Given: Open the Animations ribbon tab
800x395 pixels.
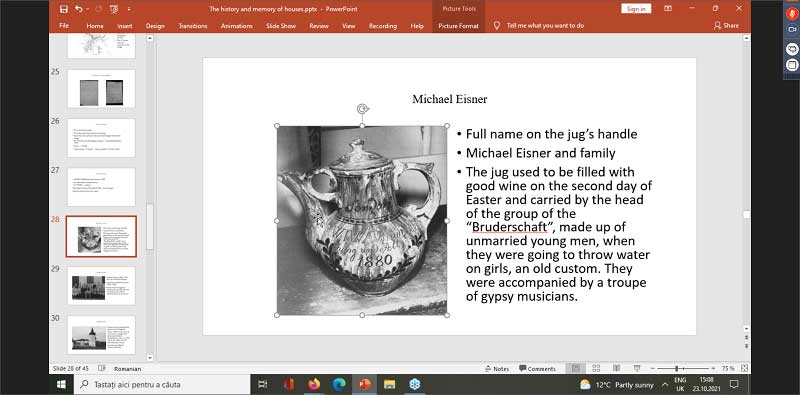Looking at the screenshot, I should (x=237, y=26).
